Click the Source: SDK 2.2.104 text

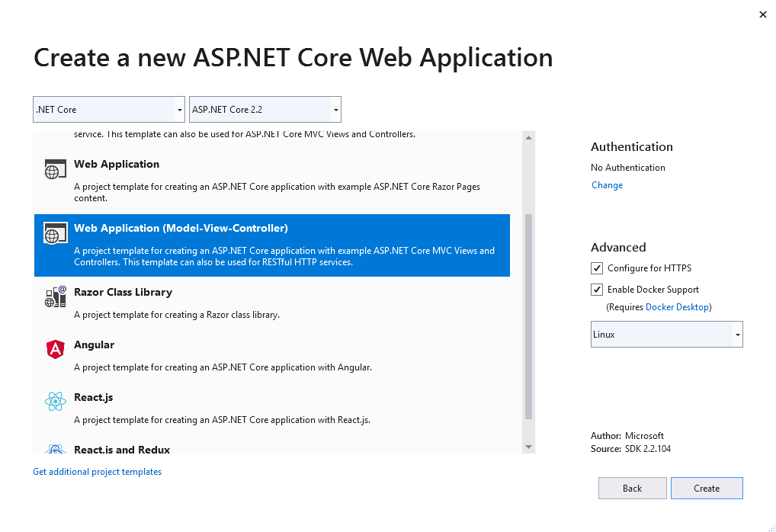630,449
